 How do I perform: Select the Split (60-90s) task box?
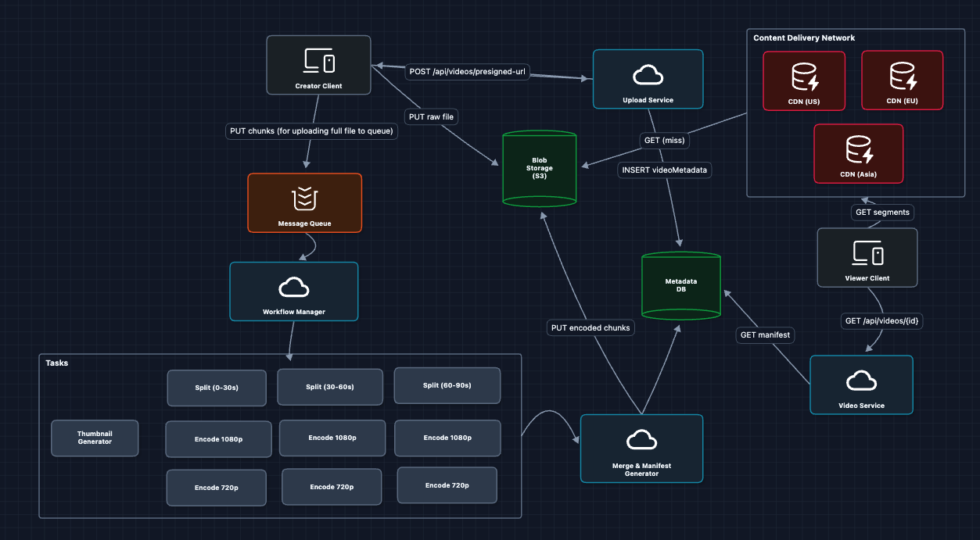(447, 385)
